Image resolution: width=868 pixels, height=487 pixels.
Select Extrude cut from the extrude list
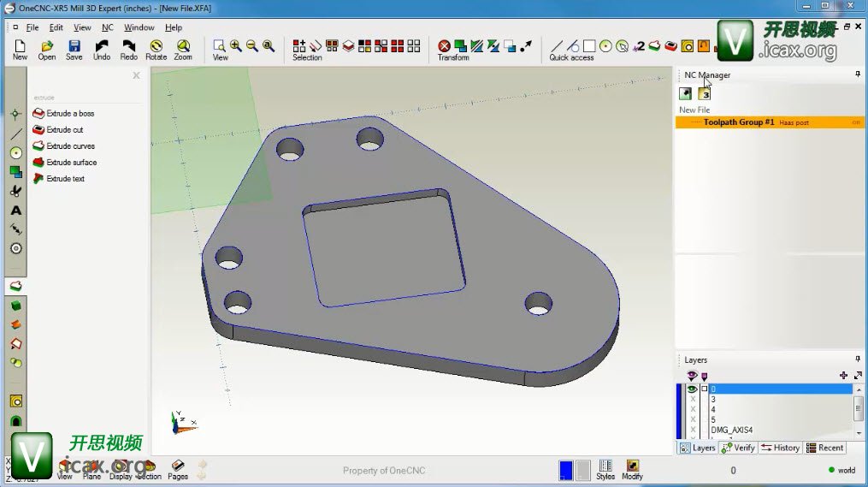(64, 130)
